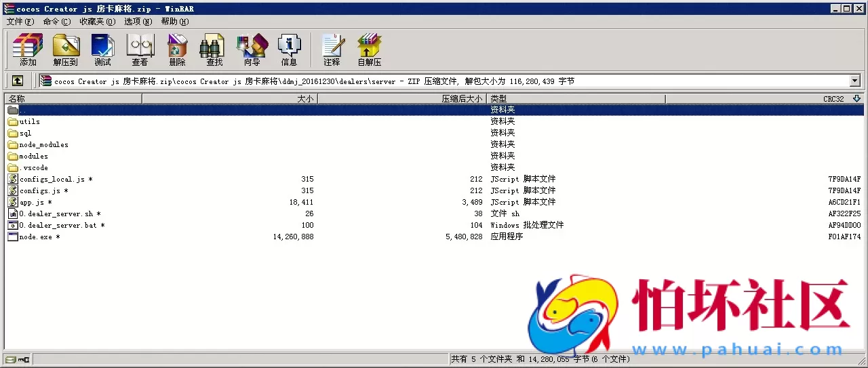The width and height of the screenshot is (868, 368).
Task: Click node.exe size value 14,260,888
Action: pos(293,237)
